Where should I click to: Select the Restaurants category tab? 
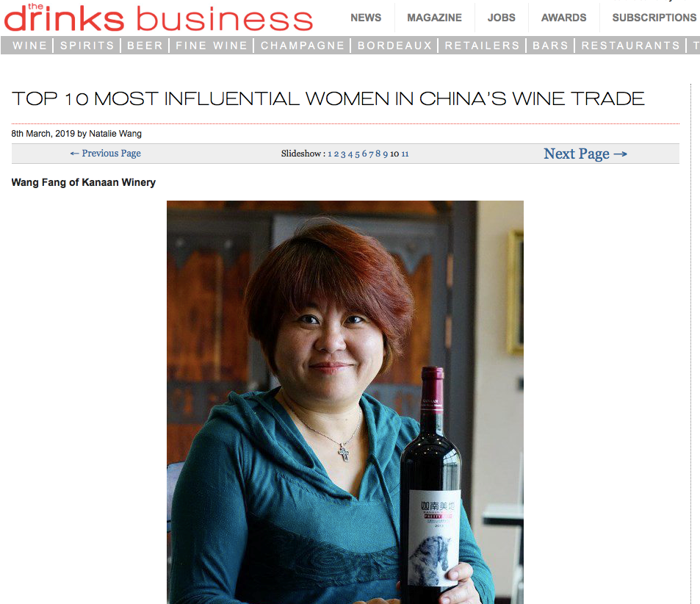point(630,46)
